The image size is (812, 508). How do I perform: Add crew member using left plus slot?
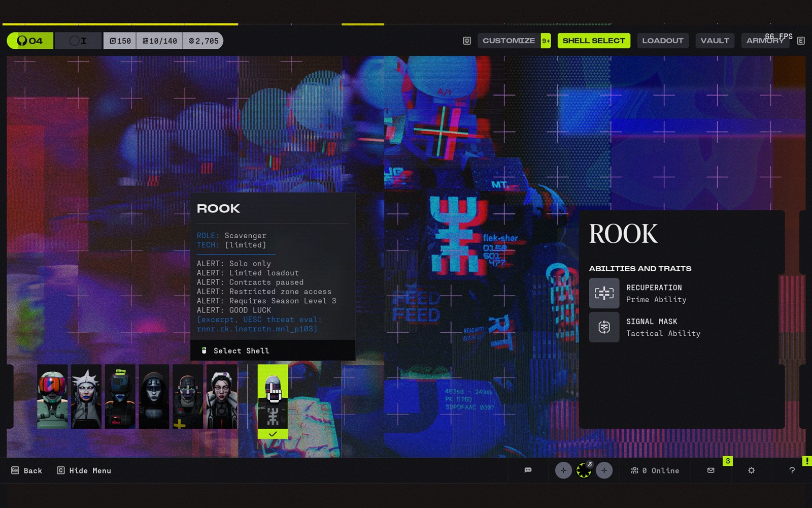coord(563,470)
